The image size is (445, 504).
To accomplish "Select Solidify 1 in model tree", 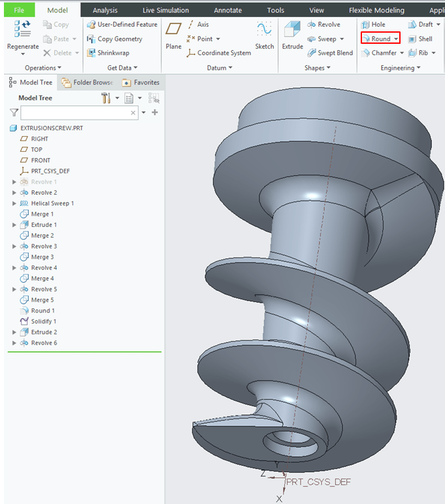I will pyautogui.click(x=43, y=322).
